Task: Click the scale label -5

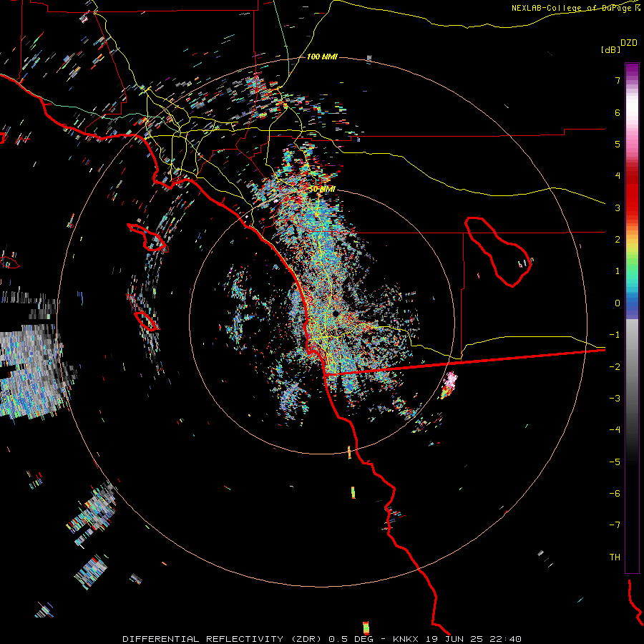Action: tap(615, 462)
